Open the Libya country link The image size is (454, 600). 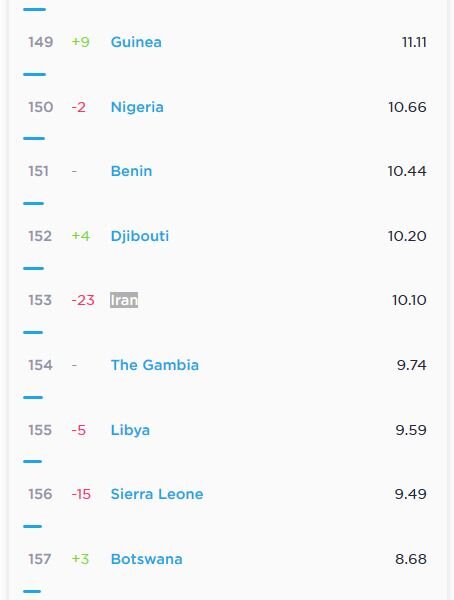130,430
